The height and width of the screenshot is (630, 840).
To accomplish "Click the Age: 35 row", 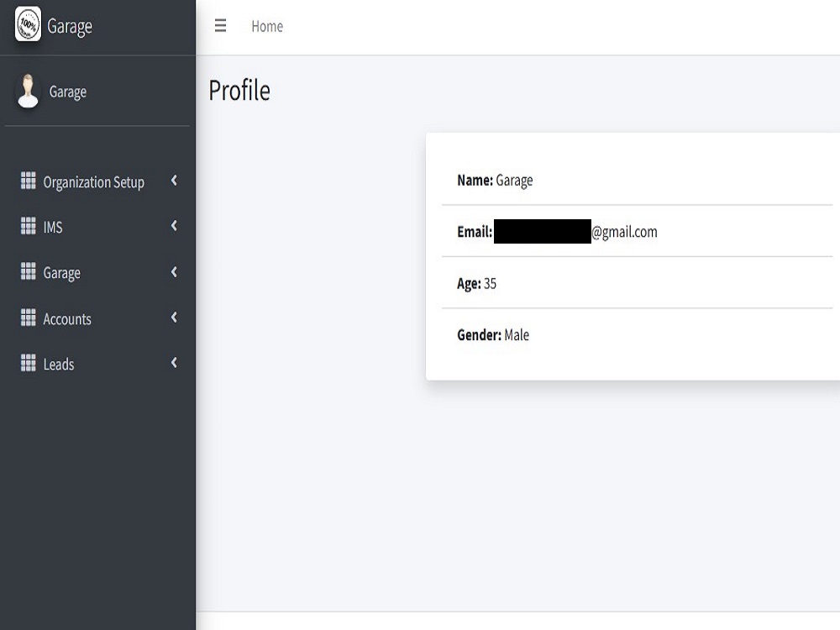I will tap(637, 283).
